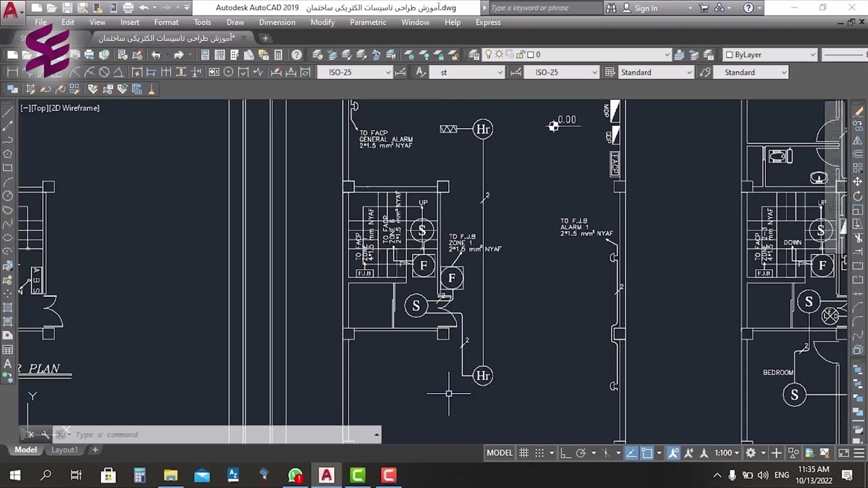Click the Redo arrow in the toolbar

178,55
